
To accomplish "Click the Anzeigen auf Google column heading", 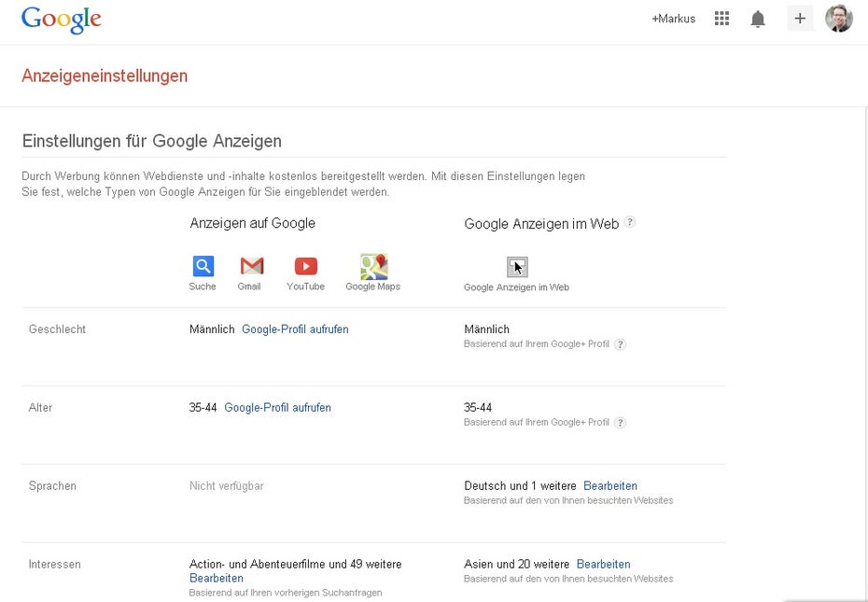I will [252, 223].
